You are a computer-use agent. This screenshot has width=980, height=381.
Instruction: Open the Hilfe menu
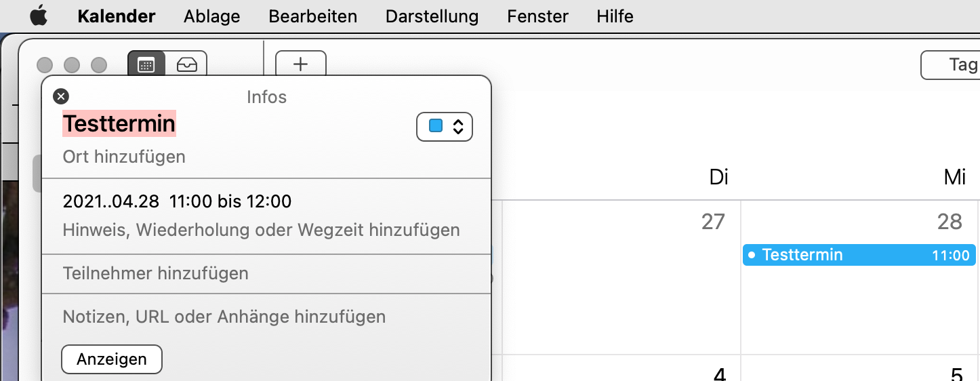[615, 16]
